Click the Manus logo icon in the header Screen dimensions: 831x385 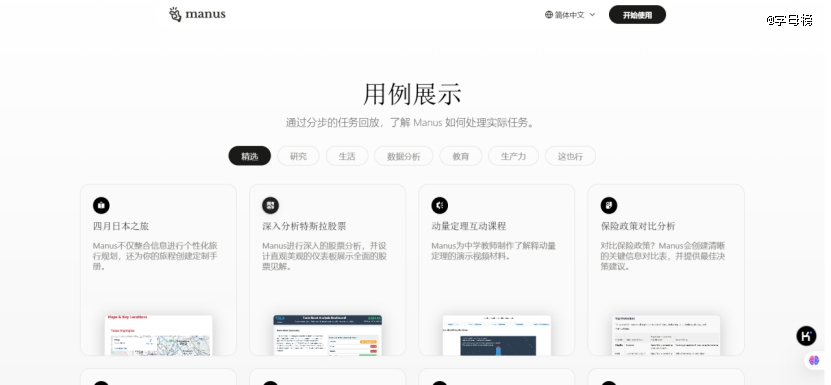click(175, 14)
